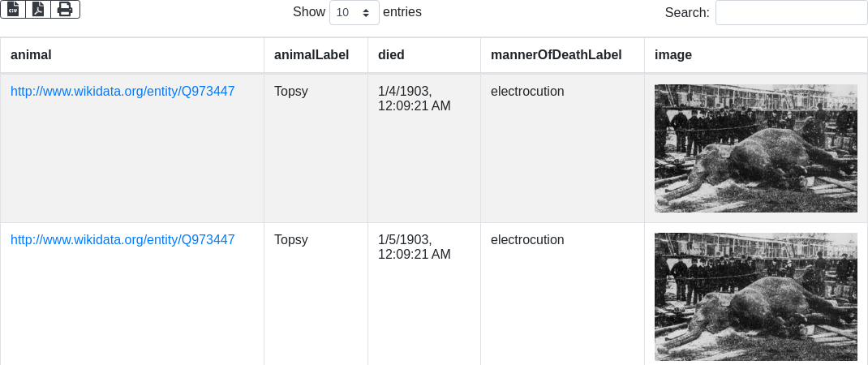Sort by the image column header
This screenshot has height=365, width=868.
[672, 55]
